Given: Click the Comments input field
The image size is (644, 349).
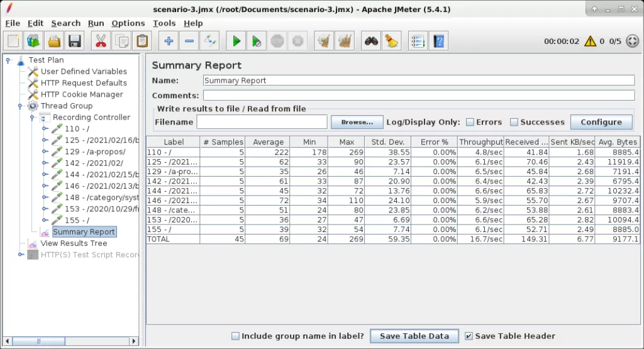Looking at the screenshot, I should 419,95.
